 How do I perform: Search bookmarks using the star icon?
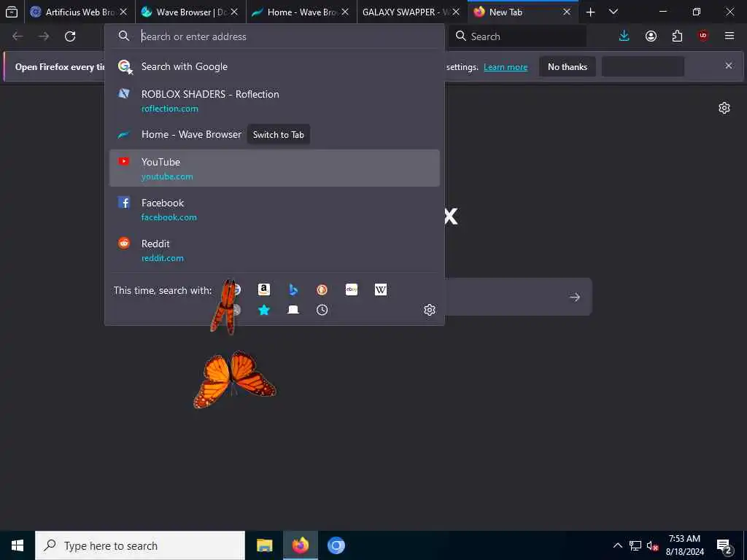click(264, 310)
